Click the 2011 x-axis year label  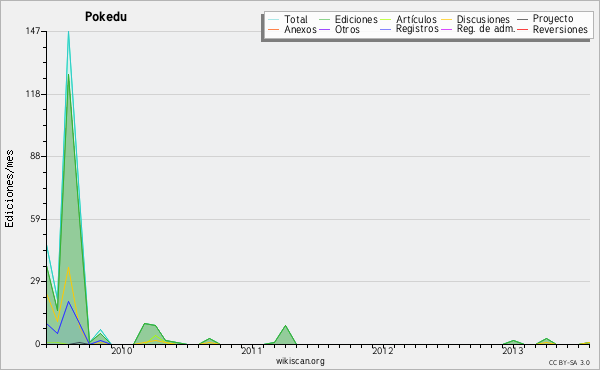pyautogui.click(x=251, y=351)
